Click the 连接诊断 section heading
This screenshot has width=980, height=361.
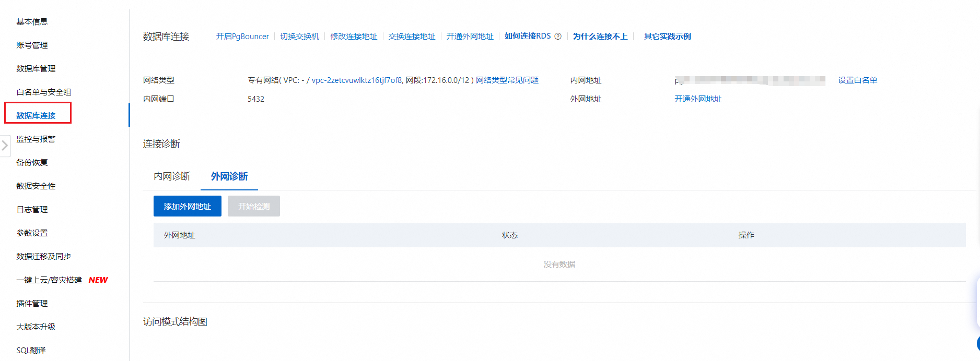tap(161, 144)
